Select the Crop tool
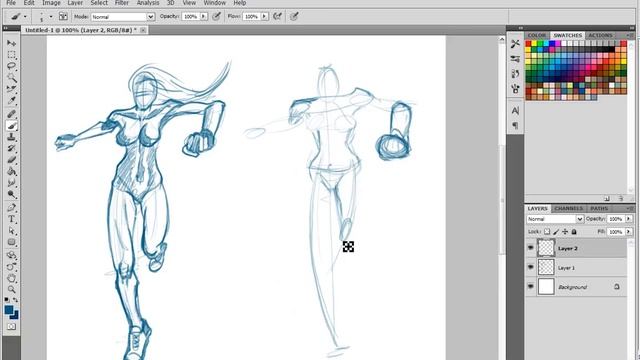This screenshot has height=360, width=640. coord(11,89)
